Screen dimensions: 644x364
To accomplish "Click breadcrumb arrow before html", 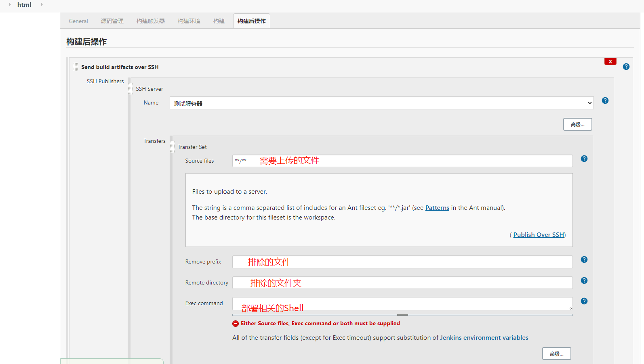I will 10,4.
